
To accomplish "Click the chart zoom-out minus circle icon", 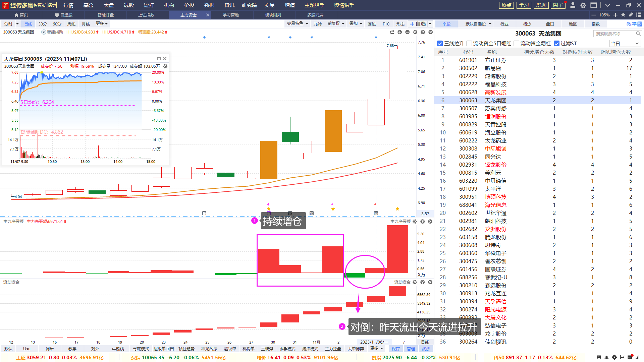I will [407, 32].
